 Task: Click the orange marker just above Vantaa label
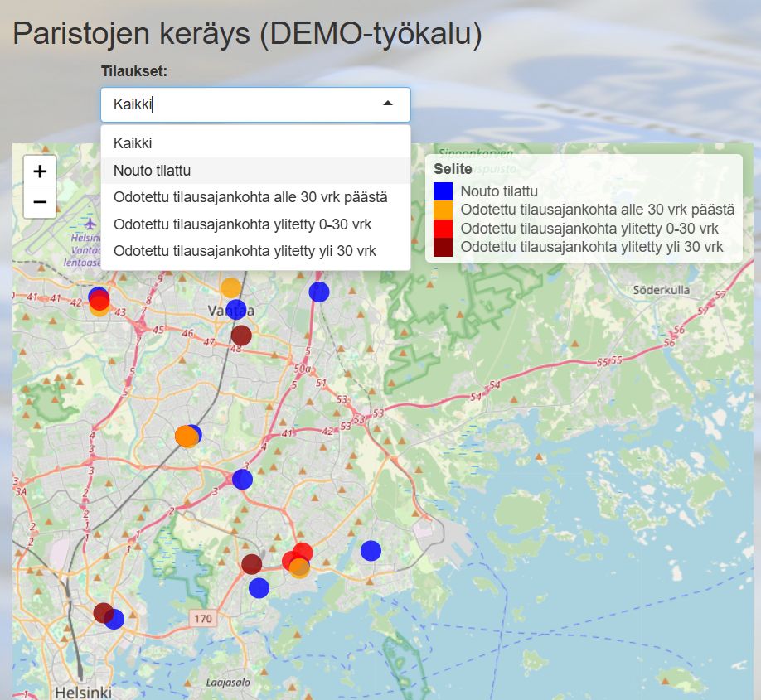[x=231, y=287]
